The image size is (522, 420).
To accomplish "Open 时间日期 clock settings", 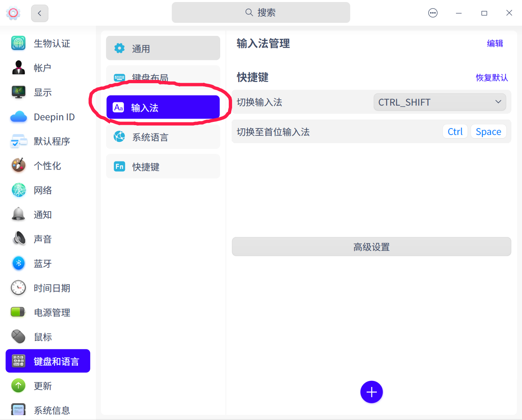I will tap(18, 288).
